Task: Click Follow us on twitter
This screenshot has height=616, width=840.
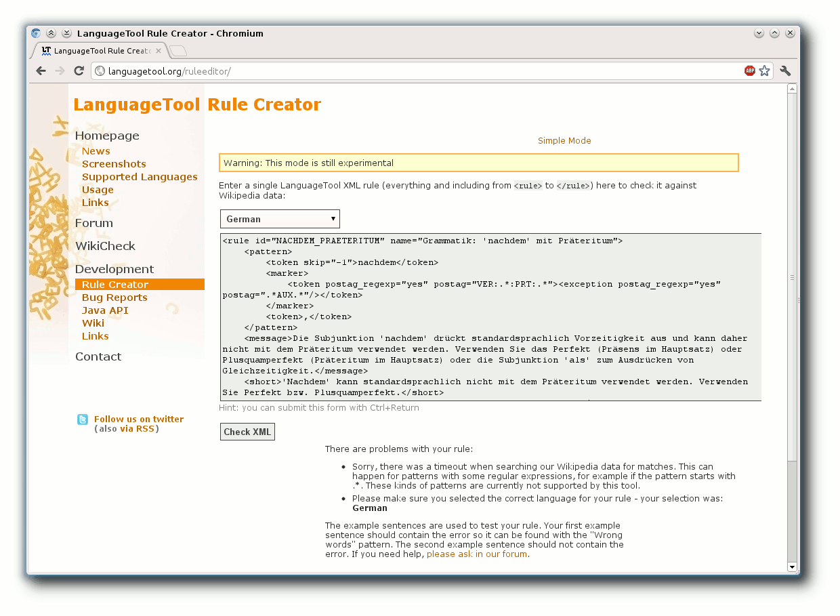Action: point(139,419)
